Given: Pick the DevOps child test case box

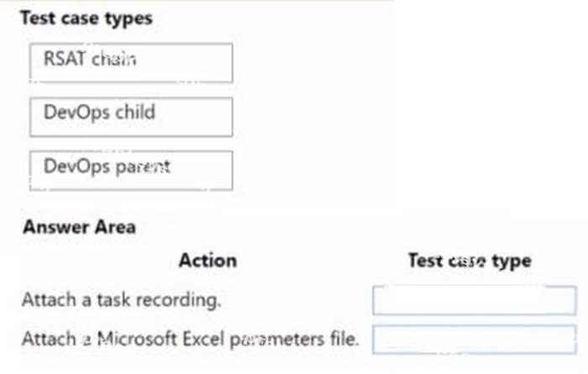Looking at the screenshot, I should point(131,117).
